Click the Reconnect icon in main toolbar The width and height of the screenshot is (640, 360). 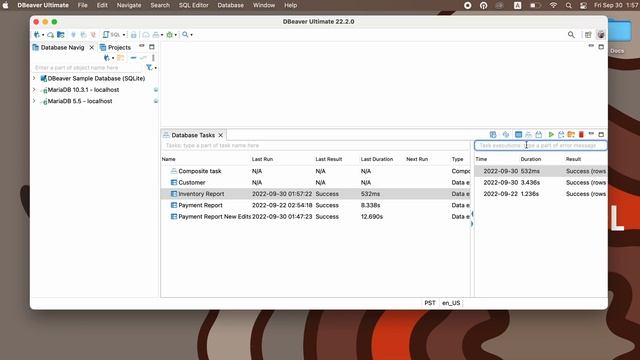83,35
